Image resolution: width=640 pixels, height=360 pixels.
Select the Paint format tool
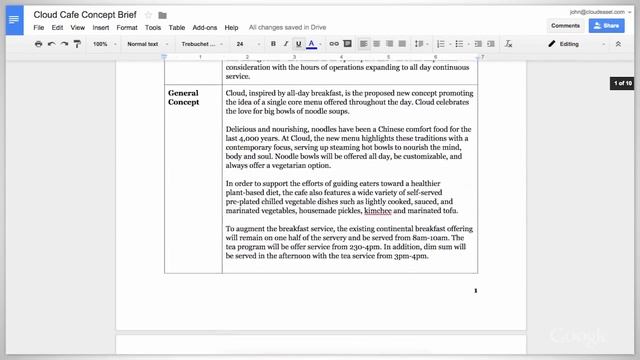77,44
